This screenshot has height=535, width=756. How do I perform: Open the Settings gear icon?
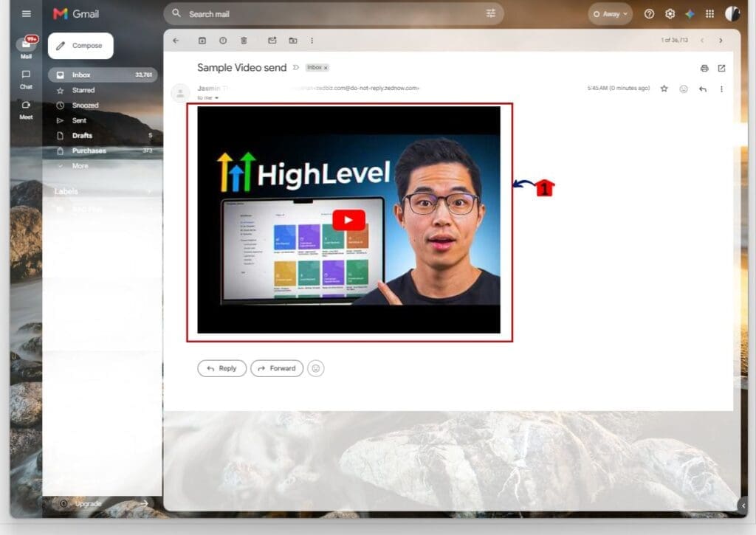point(670,14)
